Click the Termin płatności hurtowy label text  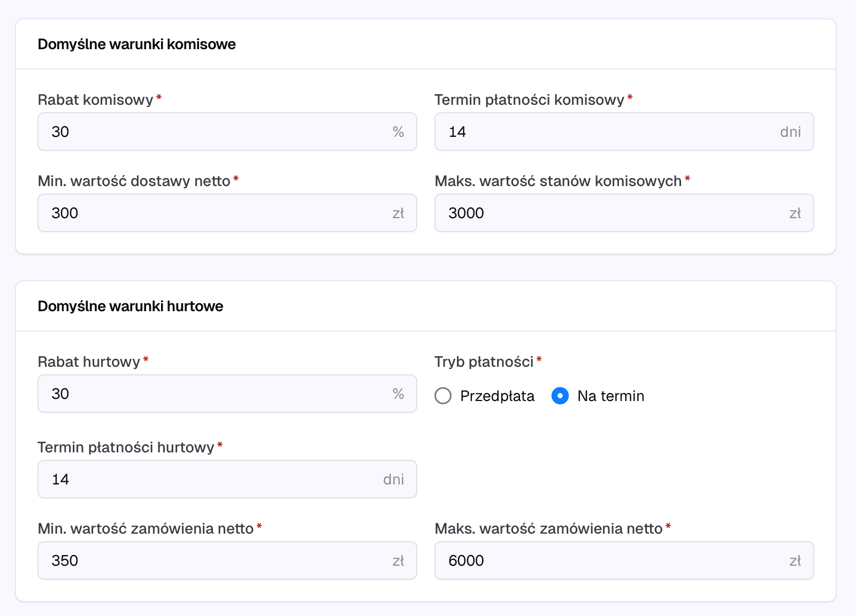pos(126,448)
